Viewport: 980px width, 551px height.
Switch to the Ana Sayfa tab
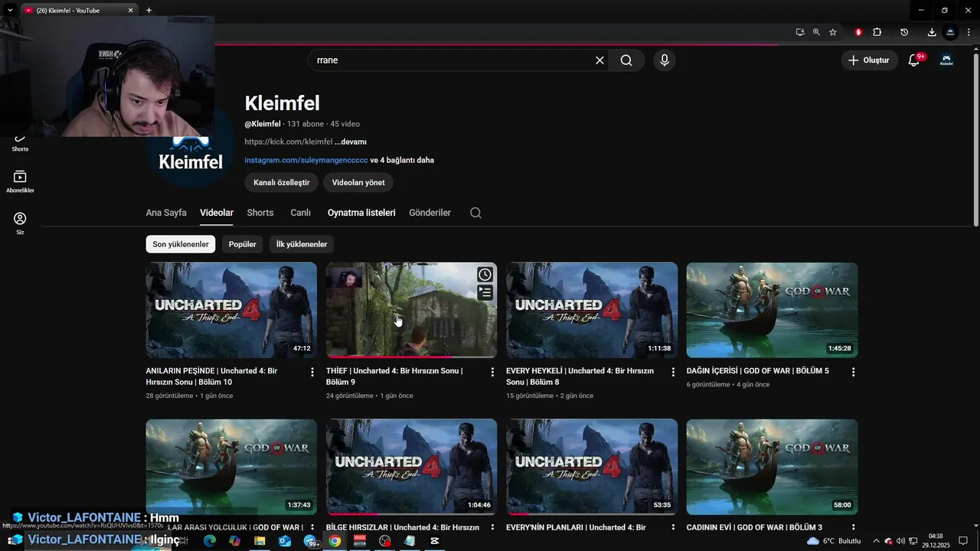(x=166, y=213)
